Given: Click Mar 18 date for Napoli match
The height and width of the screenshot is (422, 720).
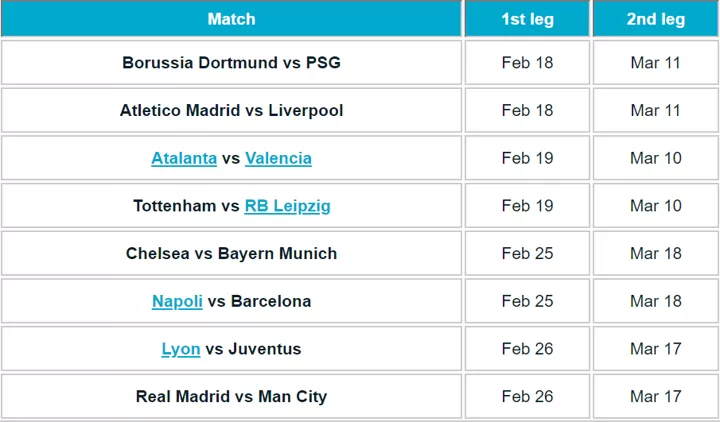Looking at the screenshot, I should tap(656, 301).
